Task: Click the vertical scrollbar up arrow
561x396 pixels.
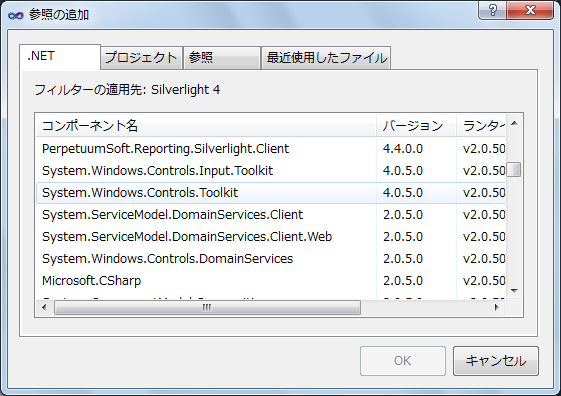Action: click(514, 123)
